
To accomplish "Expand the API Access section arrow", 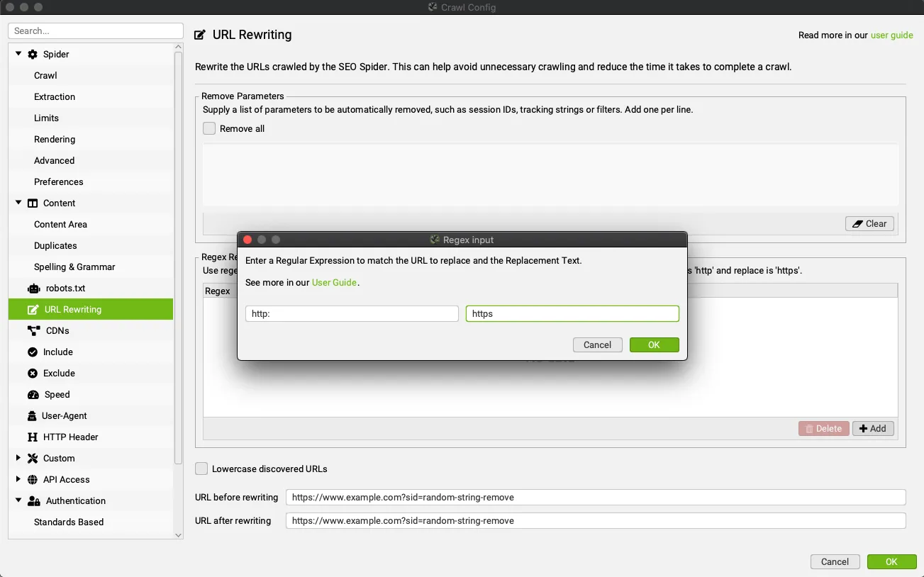I will (18, 479).
